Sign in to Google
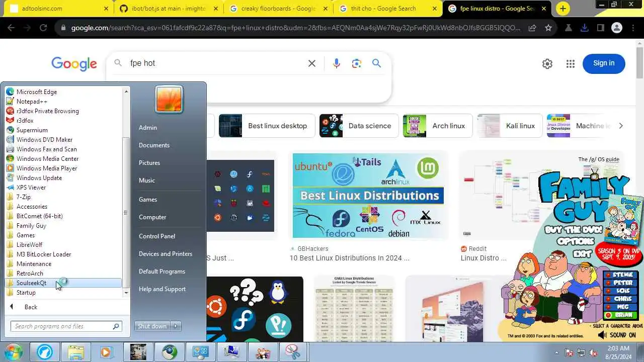The height and width of the screenshot is (362, 644). [x=604, y=63]
